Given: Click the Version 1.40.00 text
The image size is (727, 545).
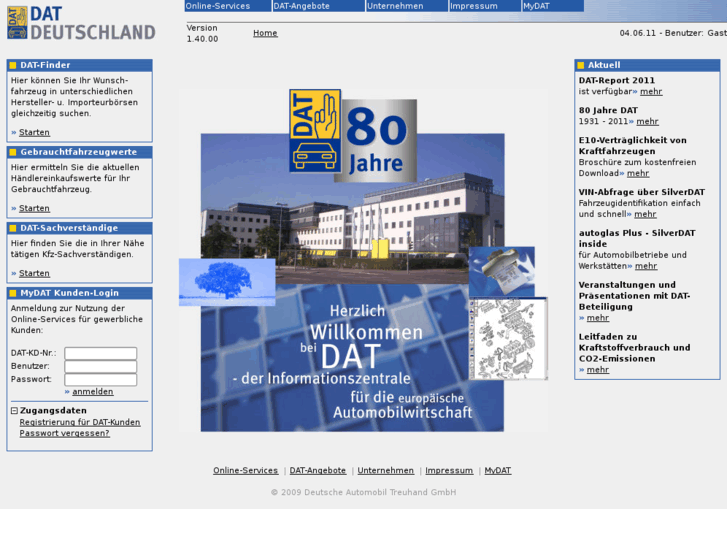Looking at the screenshot, I should tap(202, 33).
